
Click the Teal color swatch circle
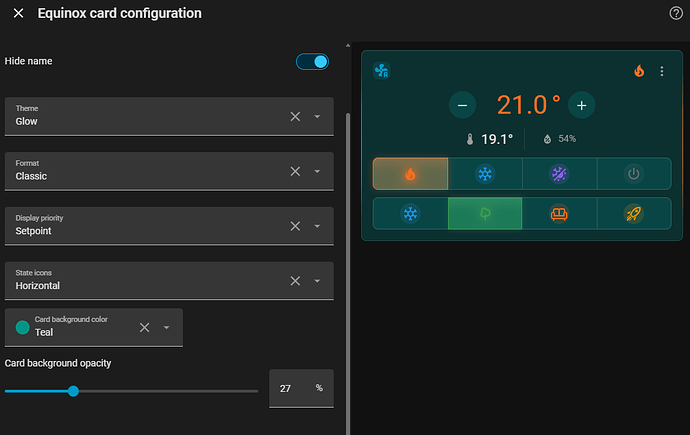22,327
